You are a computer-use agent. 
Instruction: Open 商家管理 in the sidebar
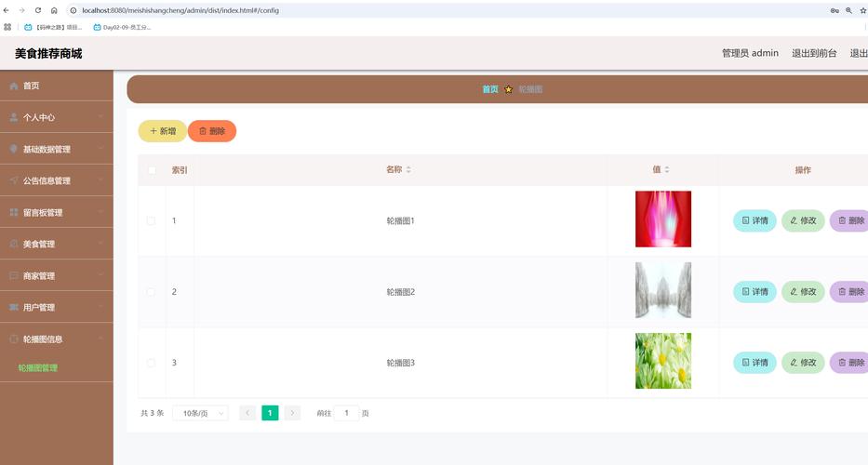point(57,275)
